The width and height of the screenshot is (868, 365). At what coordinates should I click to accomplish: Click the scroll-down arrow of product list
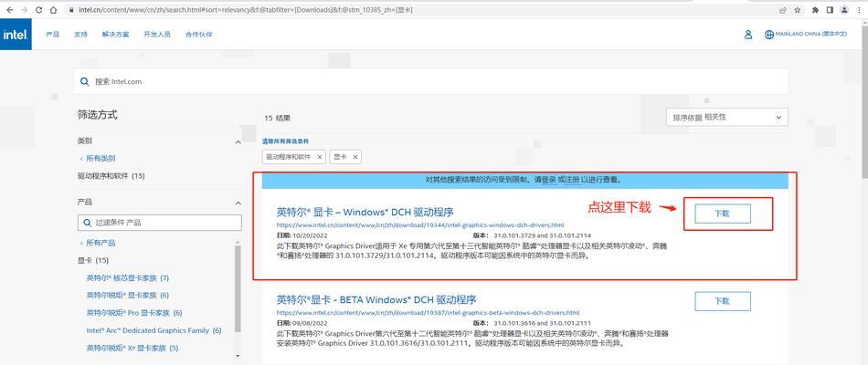(238, 356)
